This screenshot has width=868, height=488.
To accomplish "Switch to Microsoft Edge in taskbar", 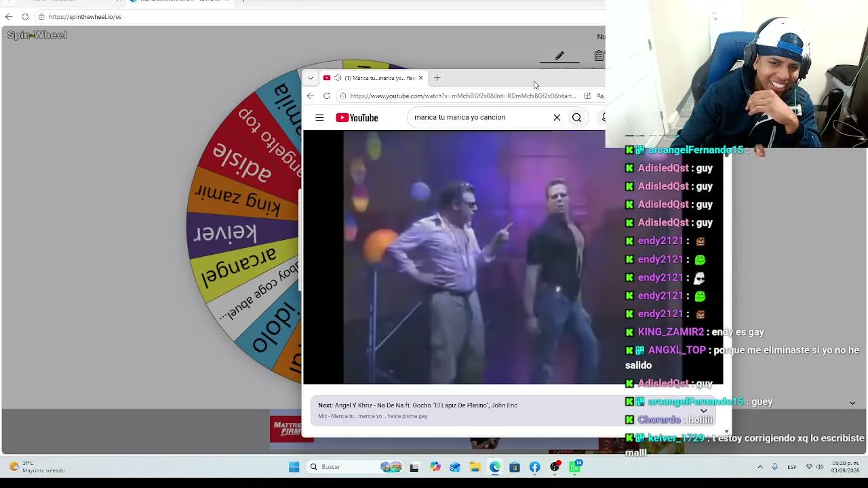I will click(x=495, y=467).
